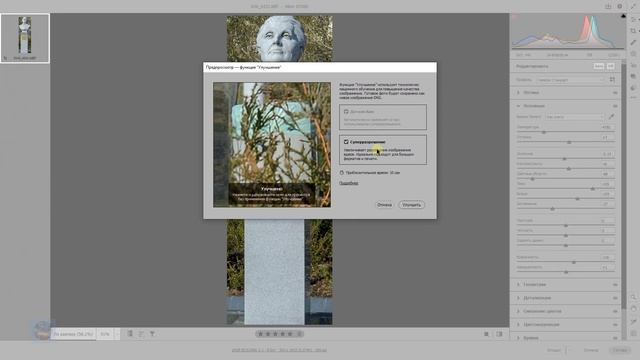
Task: Click the Shadows (Тени) slider handle
Action: click(593, 189)
